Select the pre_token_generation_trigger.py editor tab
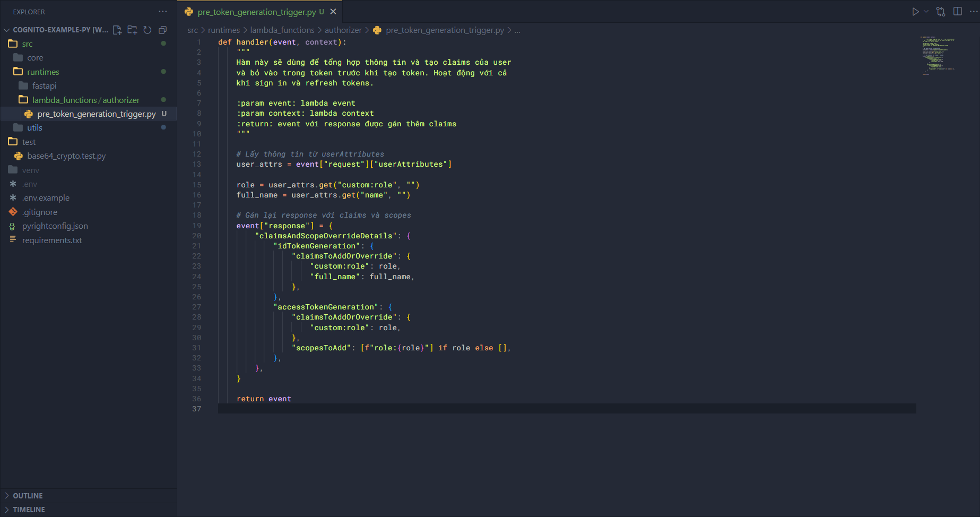The height and width of the screenshot is (517, 980). pos(256,12)
